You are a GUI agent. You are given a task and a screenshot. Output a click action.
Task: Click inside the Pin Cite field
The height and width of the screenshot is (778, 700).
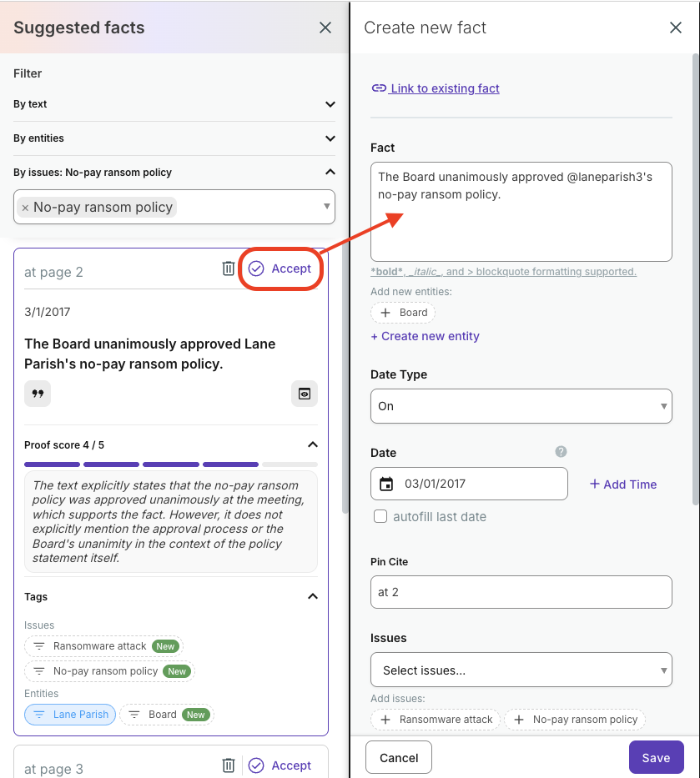pos(521,592)
